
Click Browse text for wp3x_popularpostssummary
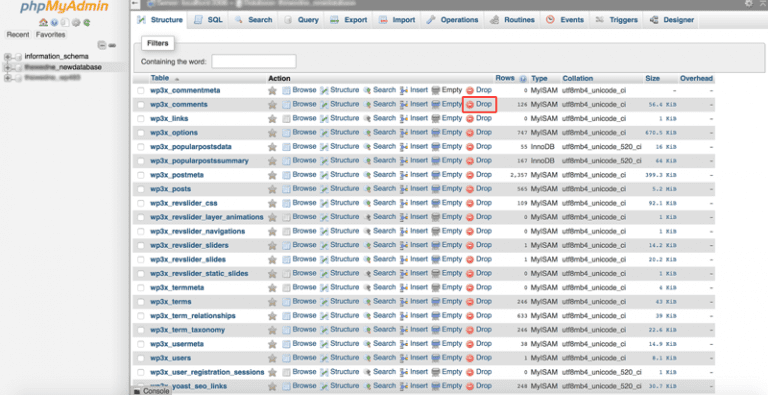[304, 160]
